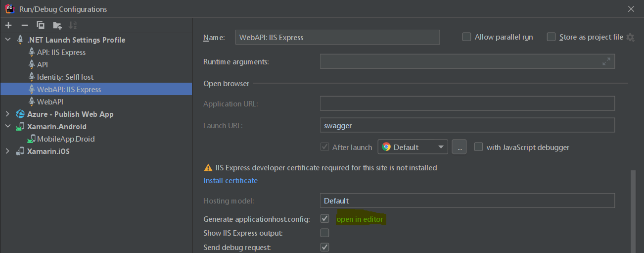This screenshot has height=253, width=644.
Task: Click the Chrome icon in browser selector
Action: (386, 147)
